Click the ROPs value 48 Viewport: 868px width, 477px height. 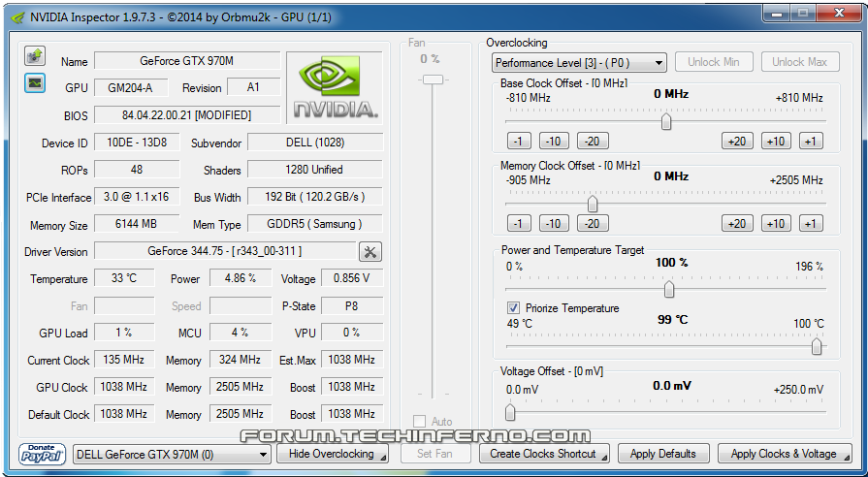click(x=137, y=170)
